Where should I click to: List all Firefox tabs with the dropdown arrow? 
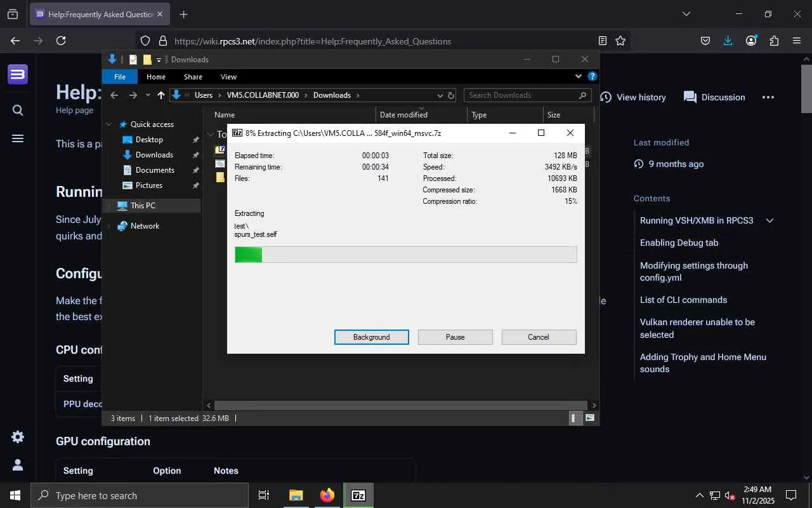[686, 14]
